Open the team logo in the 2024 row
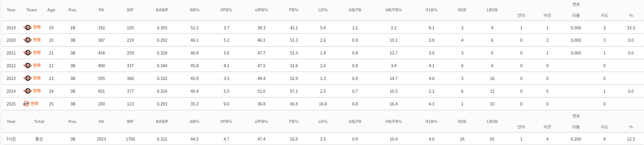The width and height of the screenshot is (644, 145). tap(27, 91)
